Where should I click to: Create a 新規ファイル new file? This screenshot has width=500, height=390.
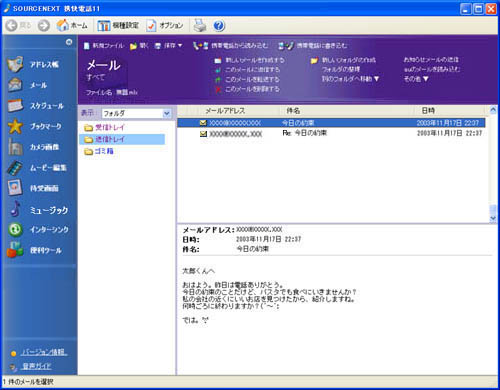(104, 46)
